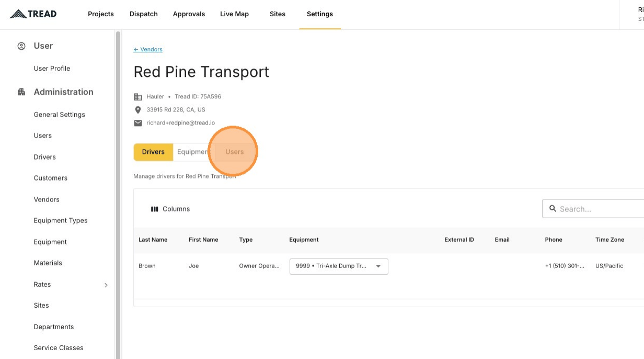The height and width of the screenshot is (359, 644).
Task: Click the Time Zone column header
Action: click(609, 240)
